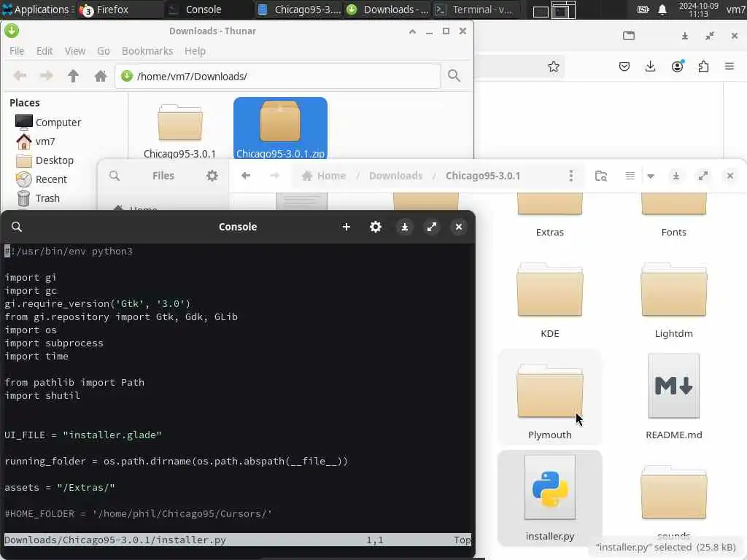
Task: Click the clock showing 2024-10-09 11:13
Action: pyautogui.click(x=698, y=9)
